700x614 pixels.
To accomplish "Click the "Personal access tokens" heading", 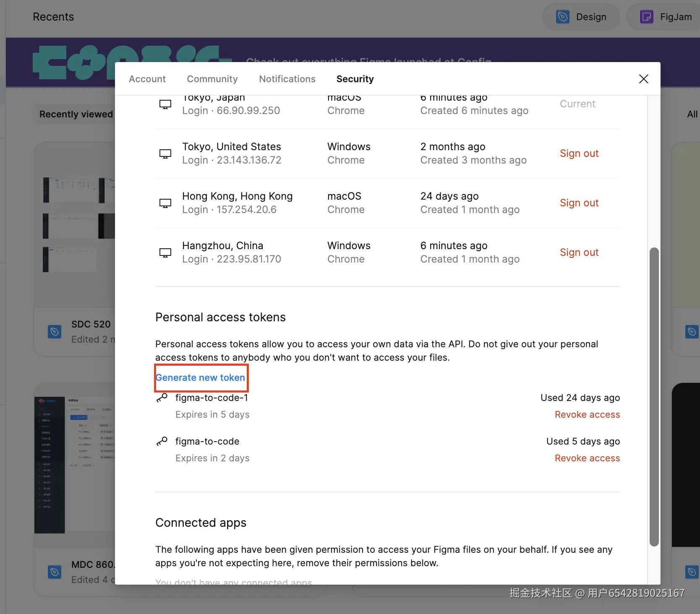I will click(x=220, y=317).
